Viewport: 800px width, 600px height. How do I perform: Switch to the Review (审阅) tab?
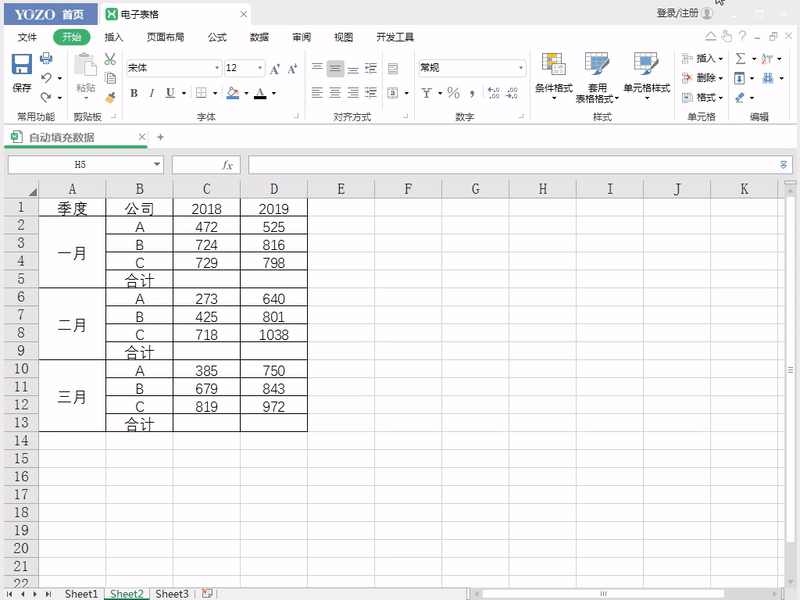pos(302,37)
